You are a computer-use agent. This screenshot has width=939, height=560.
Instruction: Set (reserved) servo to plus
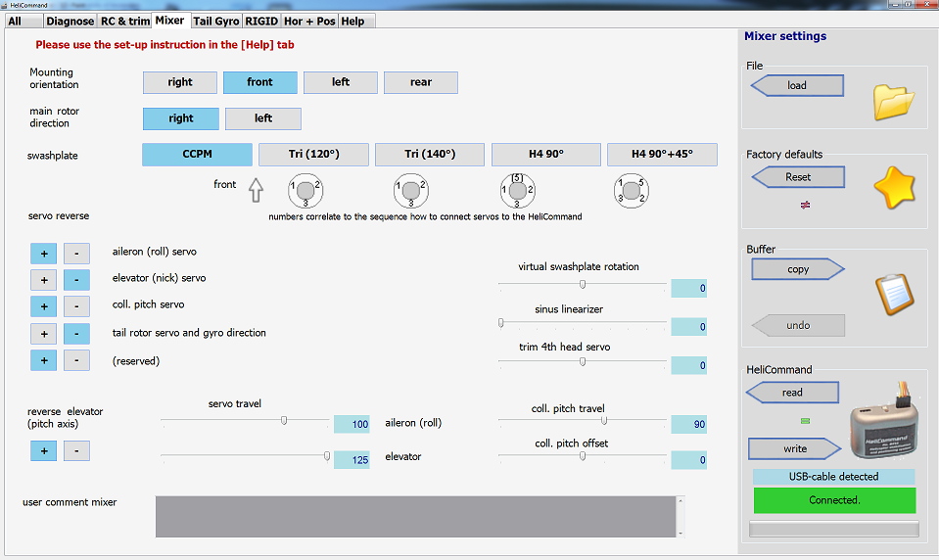(44, 360)
